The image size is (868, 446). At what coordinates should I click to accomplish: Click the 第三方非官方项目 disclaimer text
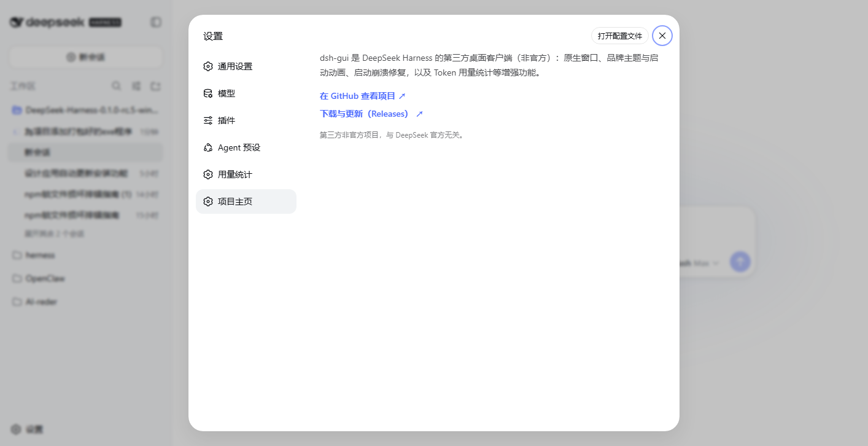392,135
